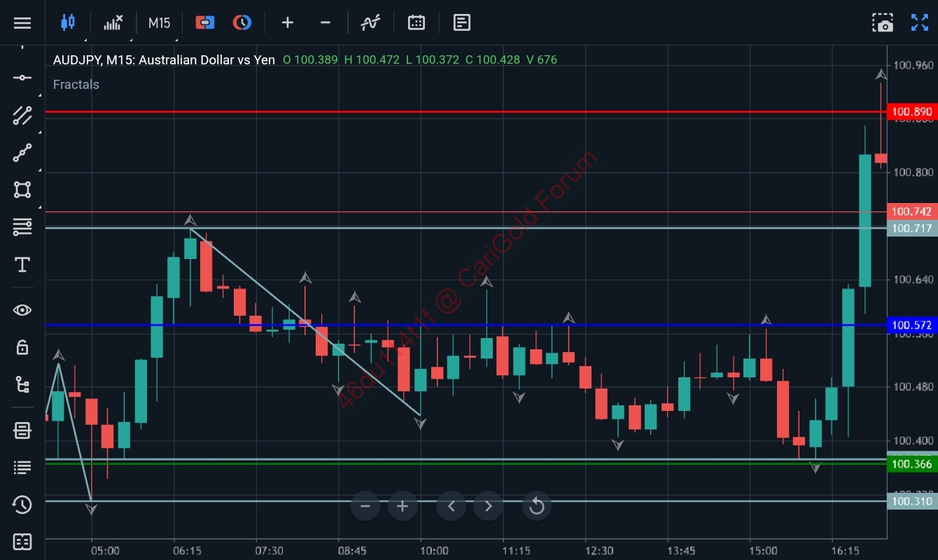
Task: Select the 100.742 price label
Action: [912, 212]
